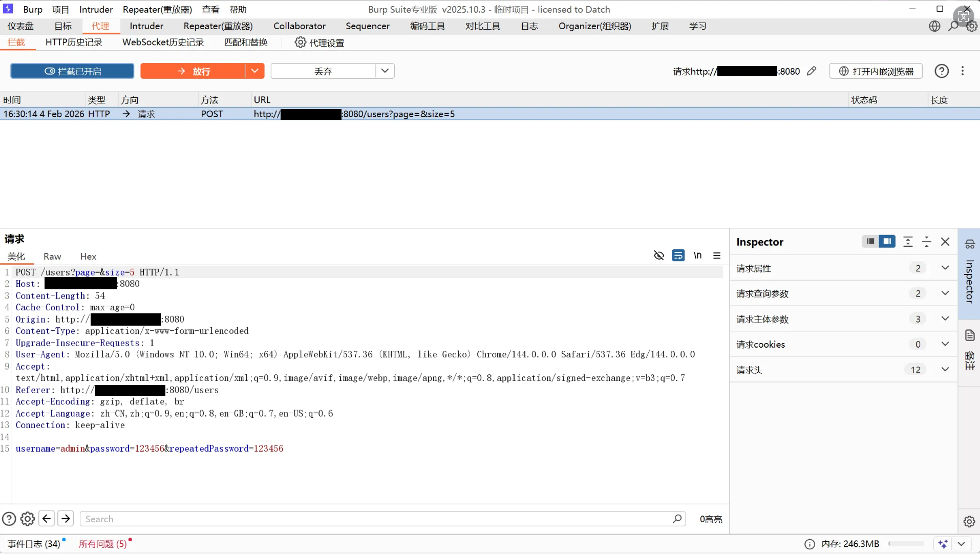Image resolution: width=980 pixels, height=554 pixels.
Task: Open the globe icon in the top tab bar
Action: 934,26
